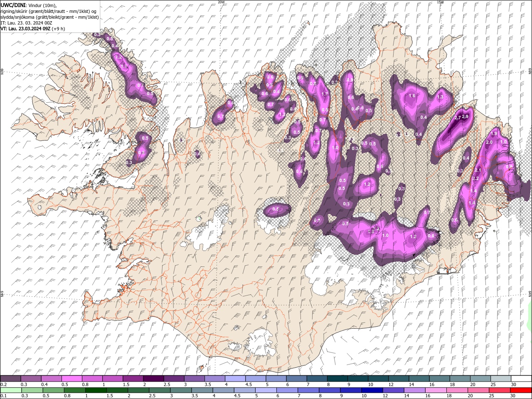Click the '20W' longitude label at top edge
Screen dimensions: 532x399
pos(222,2)
